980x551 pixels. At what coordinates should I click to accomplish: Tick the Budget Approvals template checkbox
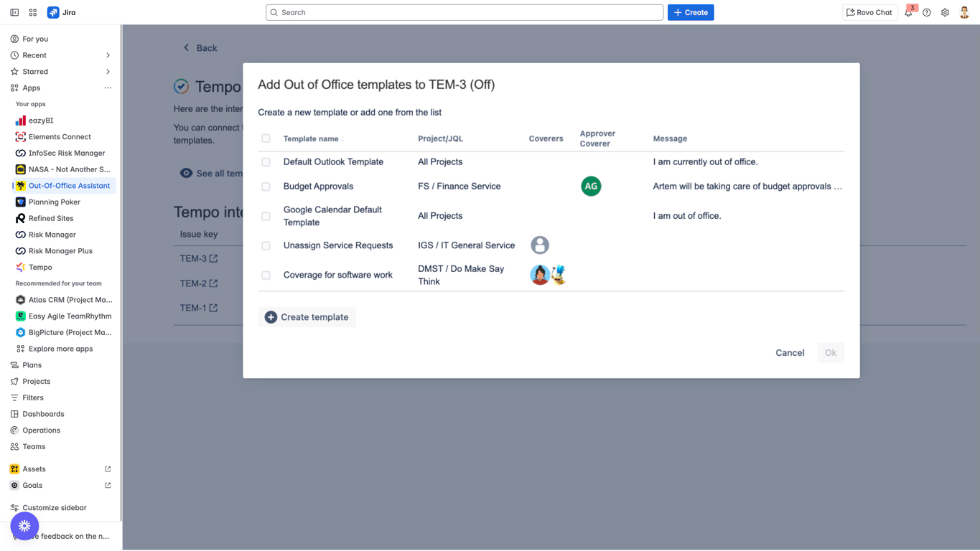(266, 187)
